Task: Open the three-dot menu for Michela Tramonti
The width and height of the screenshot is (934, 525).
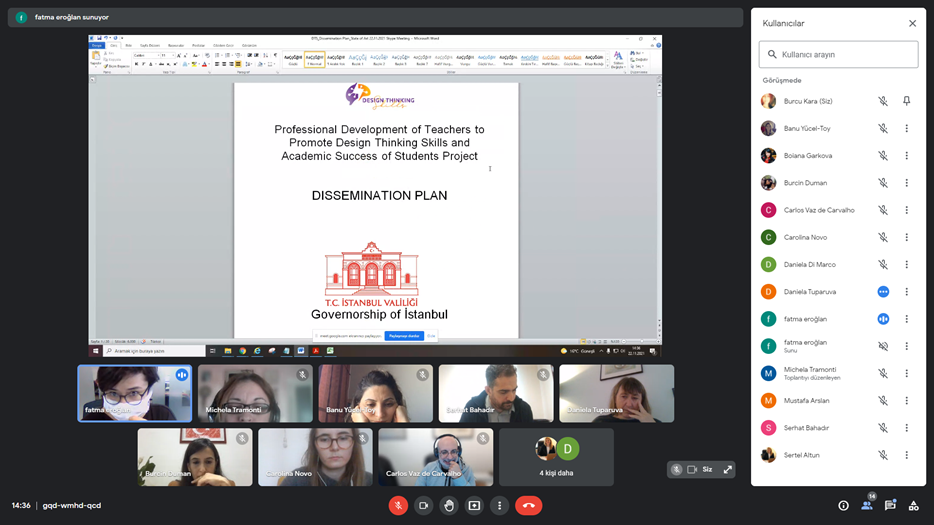Action: (x=906, y=374)
